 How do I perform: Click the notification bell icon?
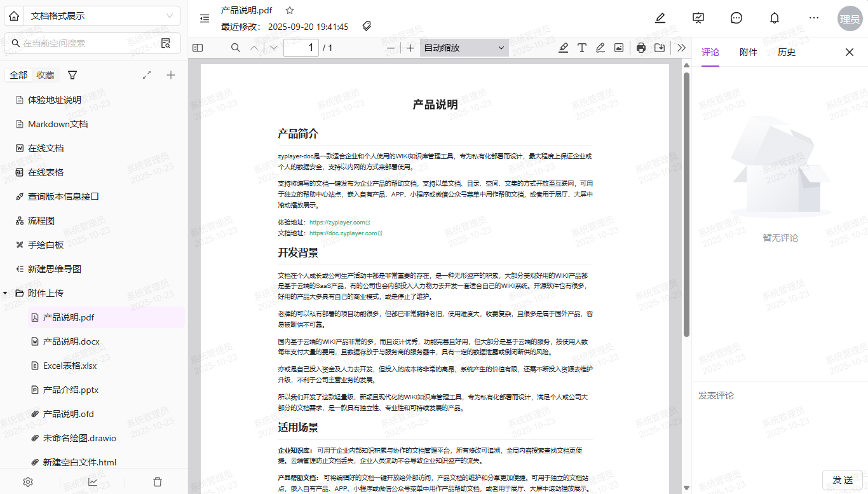click(775, 18)
